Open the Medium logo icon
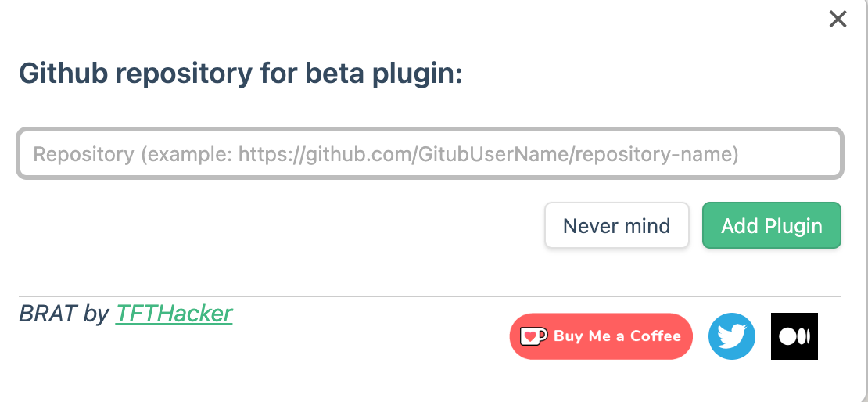The image size is (868, 402). click(x=794, y=336)
